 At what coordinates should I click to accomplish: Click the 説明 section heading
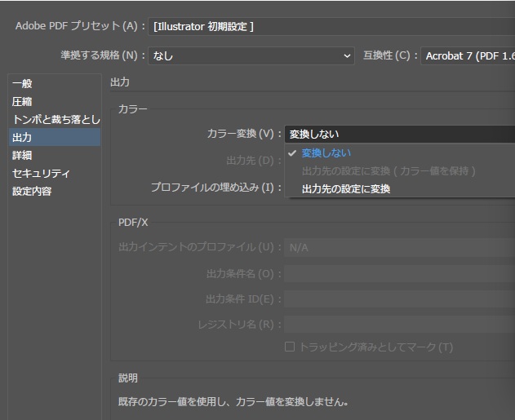pyautogui.click(x=128, y=378)
